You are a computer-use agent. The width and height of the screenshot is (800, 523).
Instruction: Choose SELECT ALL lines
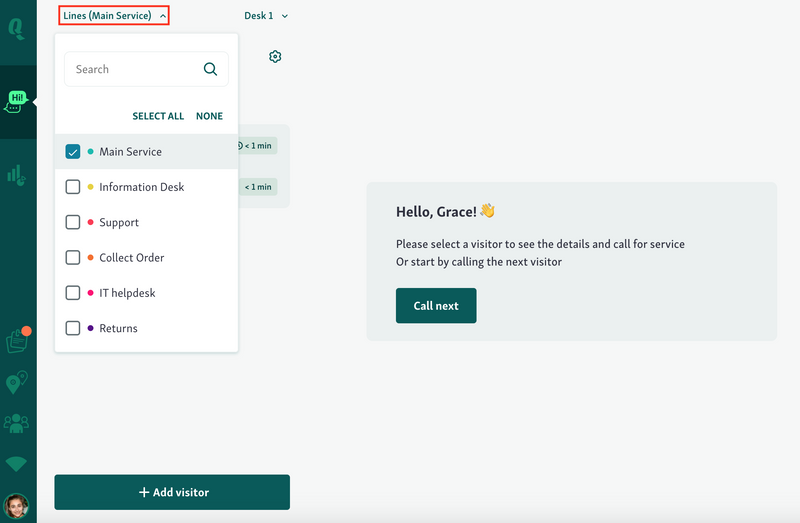click(x=158, y=116)
